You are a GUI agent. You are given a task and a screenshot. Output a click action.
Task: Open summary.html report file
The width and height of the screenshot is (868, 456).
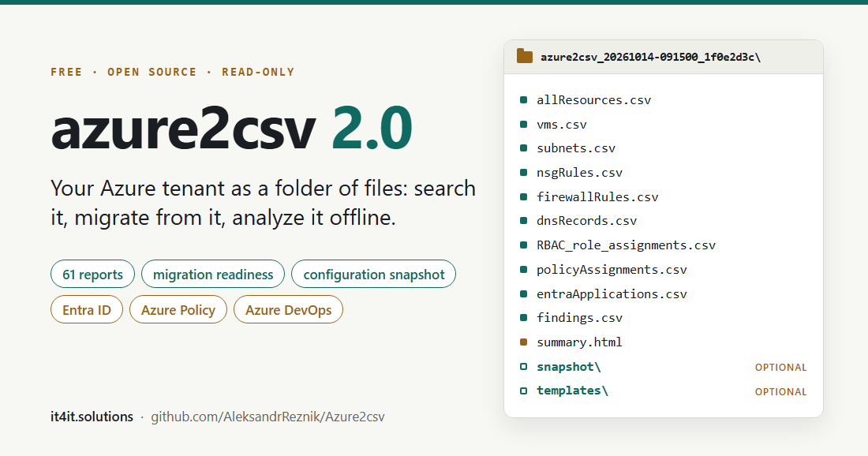(x=580, y=342)
